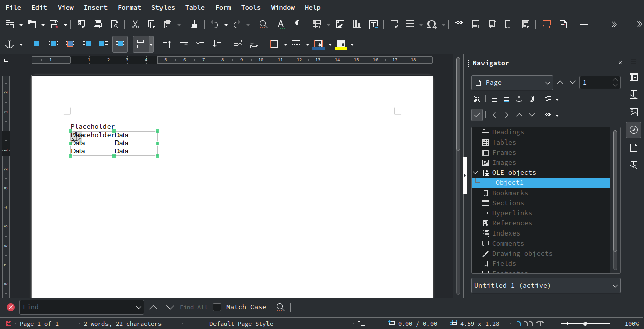Viewport: 644px width, 329px height.
Task: Click Find Next arrow in Find toolbar
Action: pos(170,307)
